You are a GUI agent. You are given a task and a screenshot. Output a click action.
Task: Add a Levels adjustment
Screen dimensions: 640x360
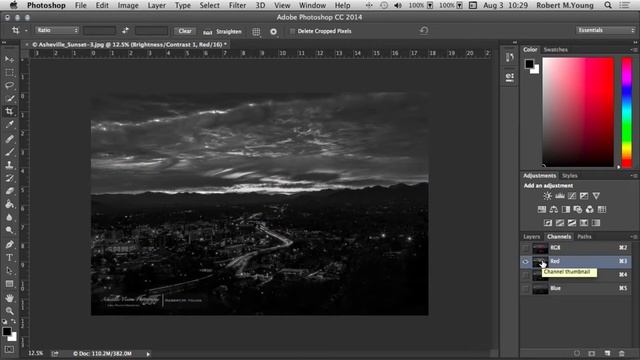[560, 196]
